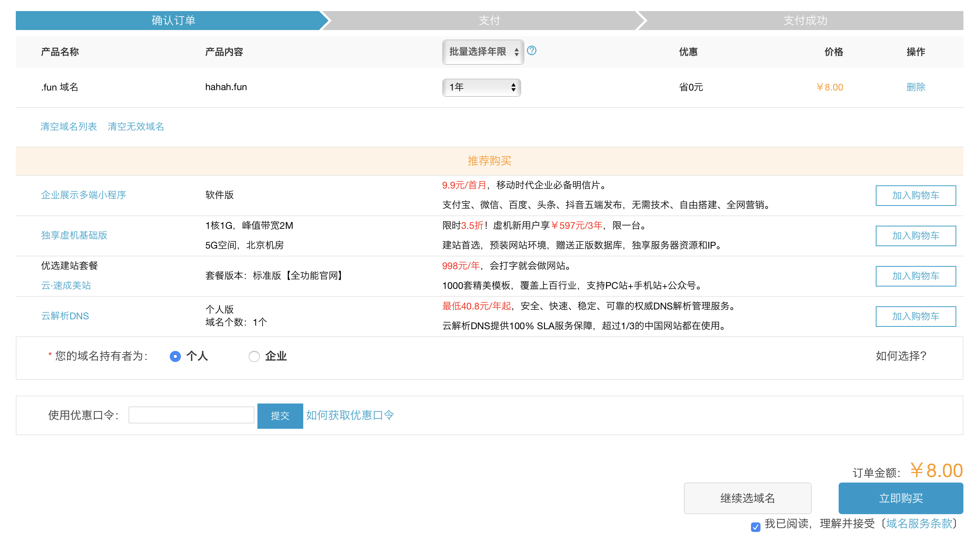Select the 个人 domain holder radio button

[x=175, y=356]
